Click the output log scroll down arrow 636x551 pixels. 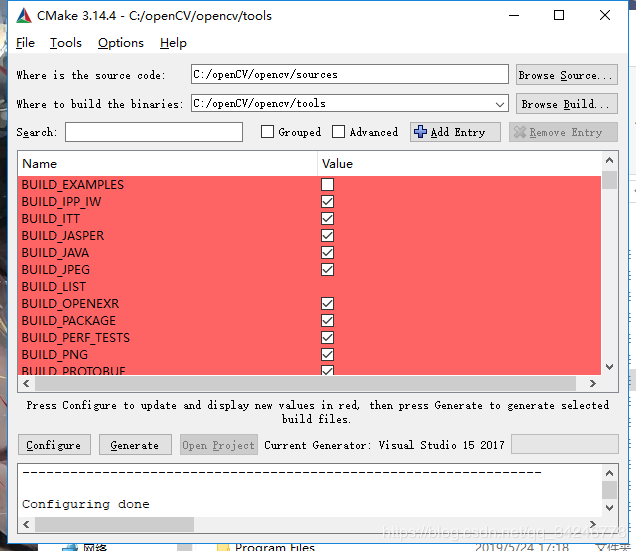pyautogui.click(x=609, y=508)
